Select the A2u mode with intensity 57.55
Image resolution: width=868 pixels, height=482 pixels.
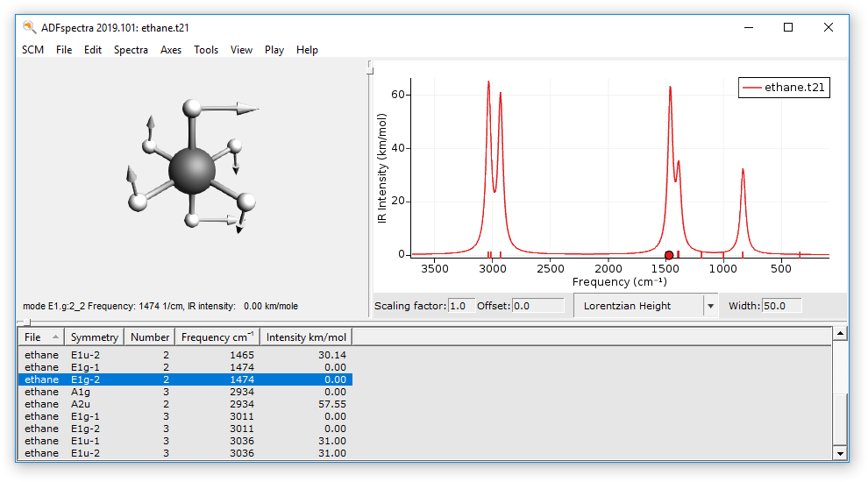pos(186,404)
